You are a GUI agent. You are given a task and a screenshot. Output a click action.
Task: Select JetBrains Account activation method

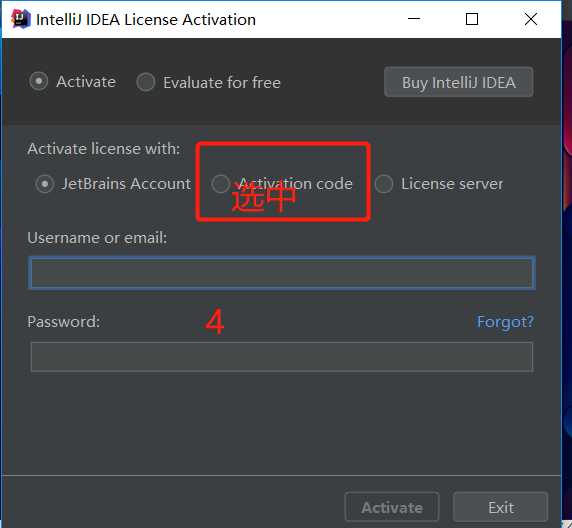pyautogui.click(x=45, y=184)
